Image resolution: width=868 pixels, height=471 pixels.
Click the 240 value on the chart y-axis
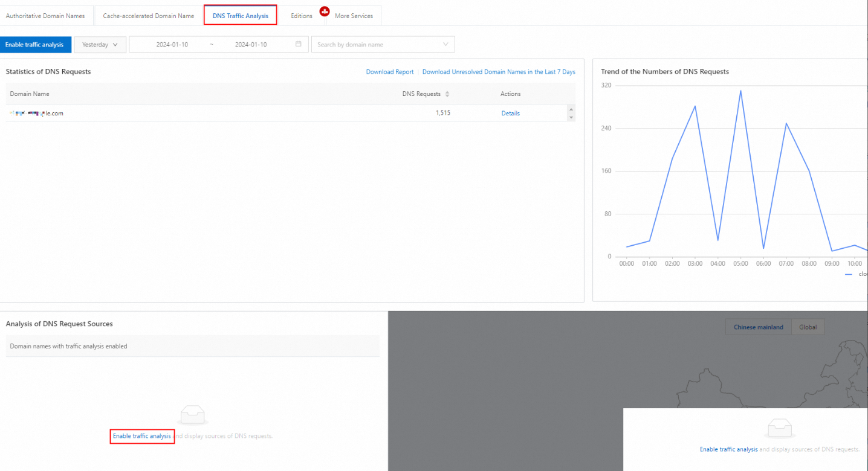(606, 129)
